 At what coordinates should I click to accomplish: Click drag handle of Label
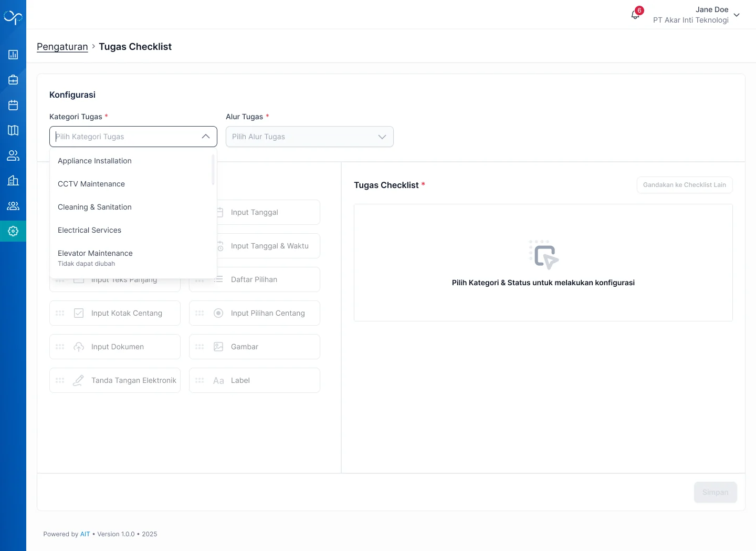(199, 380)
